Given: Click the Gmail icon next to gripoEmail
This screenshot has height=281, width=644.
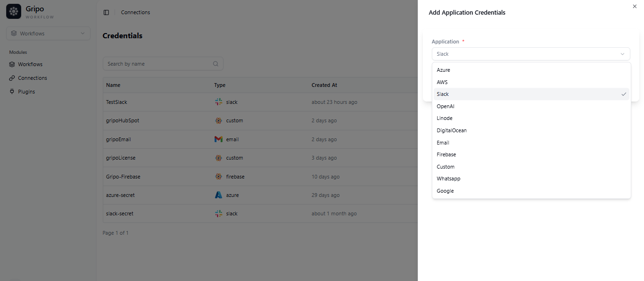Looking at the screenshot, I should 218,139.
